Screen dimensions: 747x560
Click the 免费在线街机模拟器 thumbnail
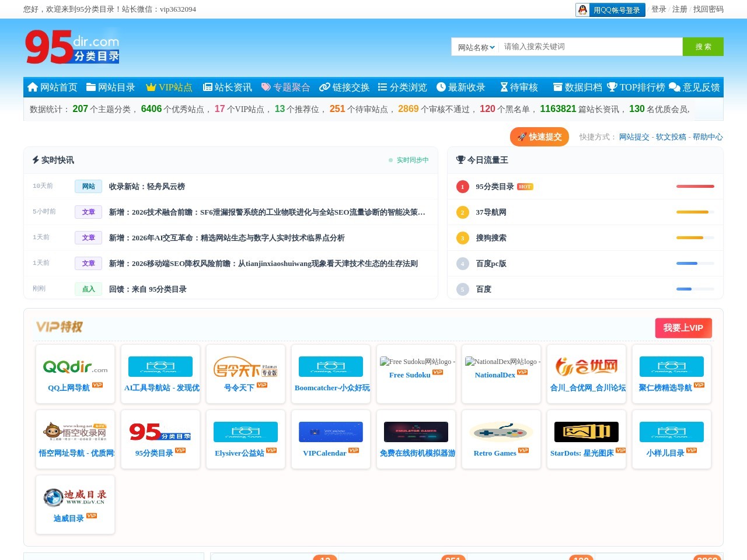click(x=416, y=432)
